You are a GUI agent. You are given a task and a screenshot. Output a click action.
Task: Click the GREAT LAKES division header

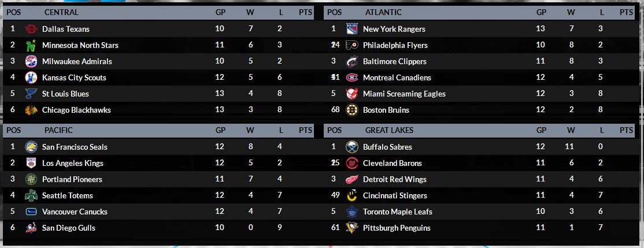click(389, 130)
